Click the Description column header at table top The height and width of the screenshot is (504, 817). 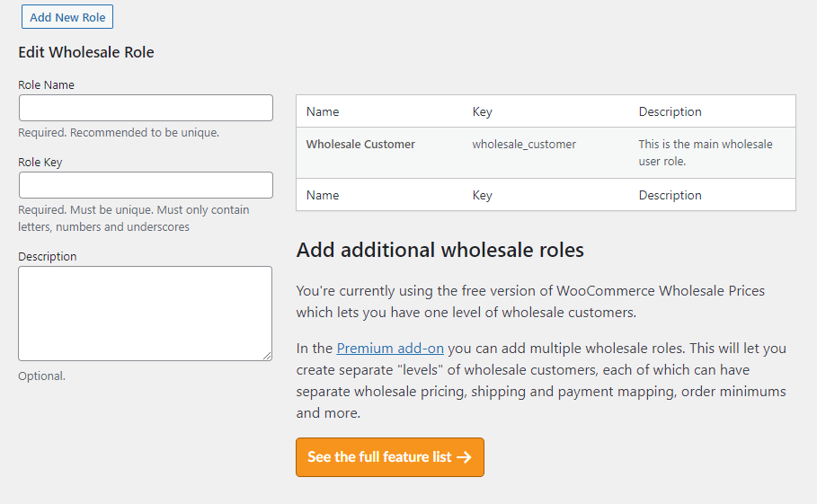point(670,112)
